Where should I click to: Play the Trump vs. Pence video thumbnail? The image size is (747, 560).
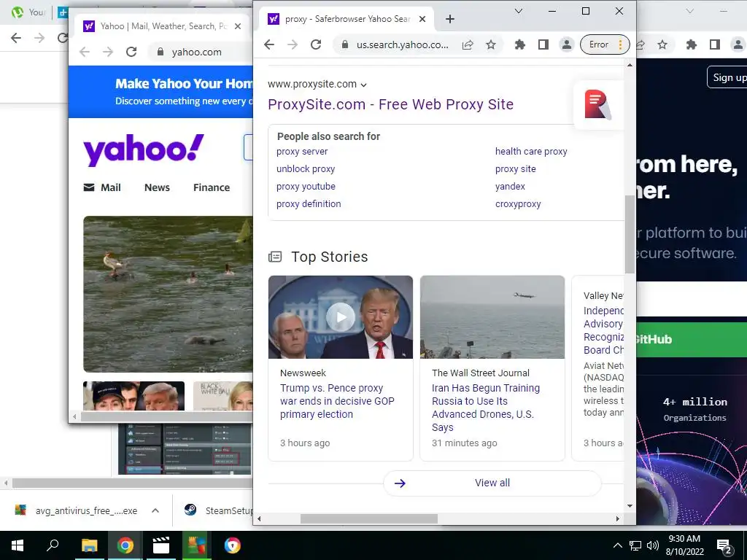(341, 317)
